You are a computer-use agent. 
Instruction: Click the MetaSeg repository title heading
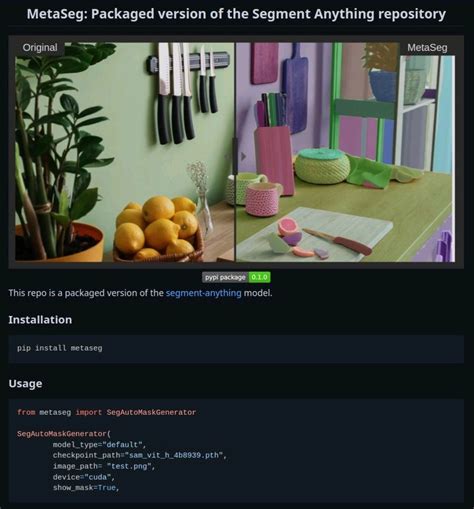(x=236, y=14)
